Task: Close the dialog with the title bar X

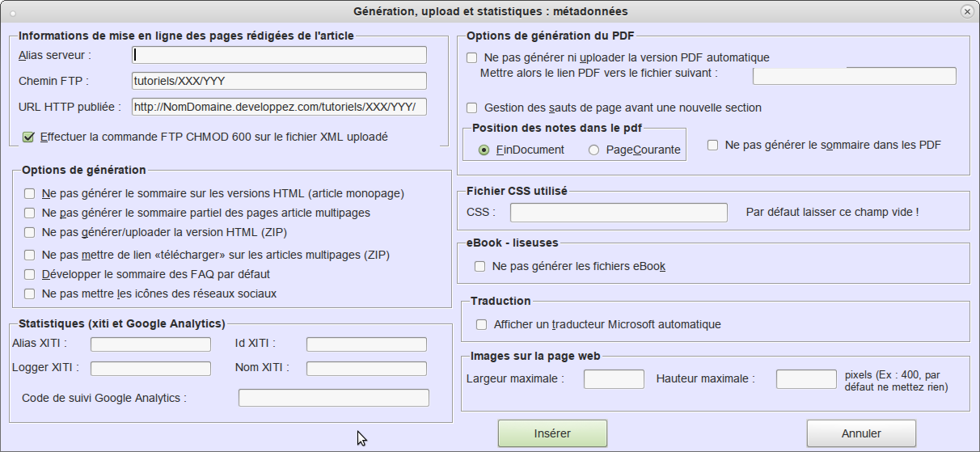Action: pos(966,11)
